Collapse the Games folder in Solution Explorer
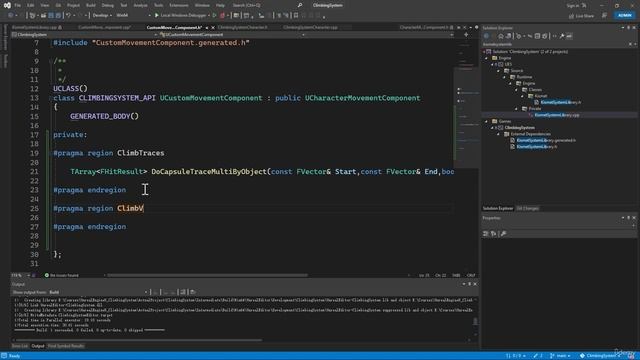This screenshot has width=640, height=360. tap(487, 122)
